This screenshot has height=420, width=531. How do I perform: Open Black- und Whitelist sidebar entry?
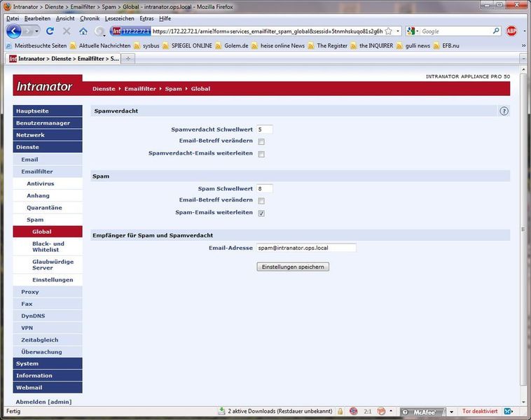(48, 246)
